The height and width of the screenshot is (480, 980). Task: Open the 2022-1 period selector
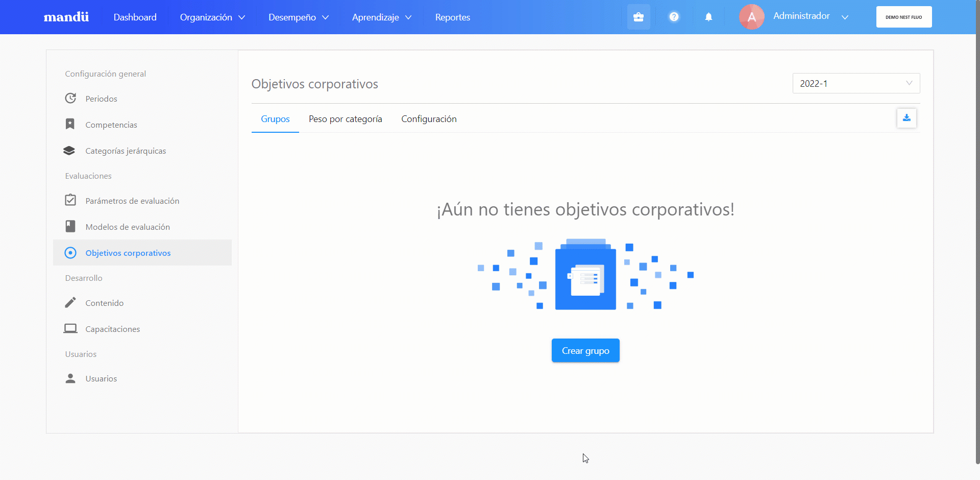(856, 83)
